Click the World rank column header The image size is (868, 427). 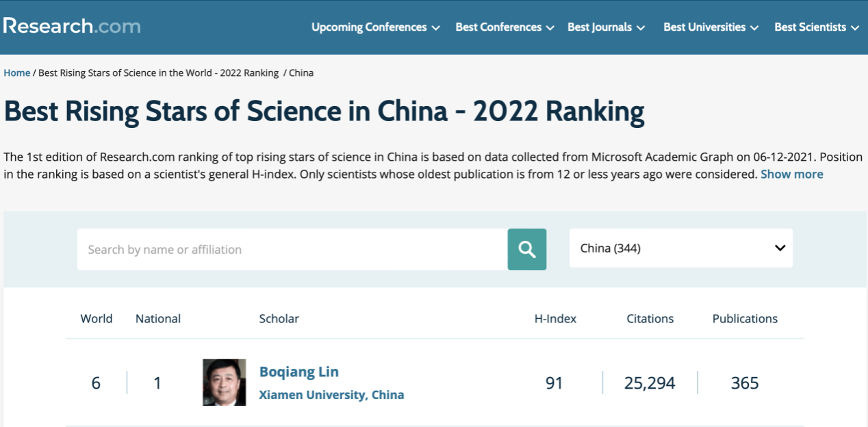click(x=97, y=318)
